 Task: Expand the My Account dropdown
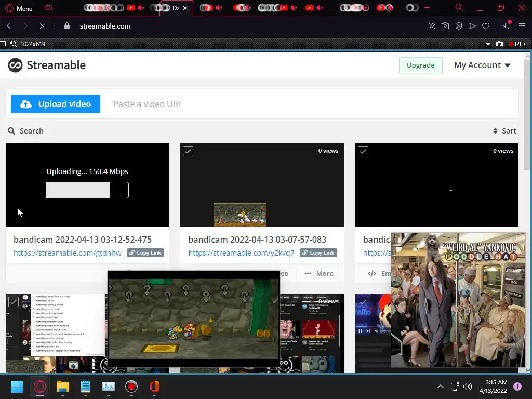(x=482, y=65)
